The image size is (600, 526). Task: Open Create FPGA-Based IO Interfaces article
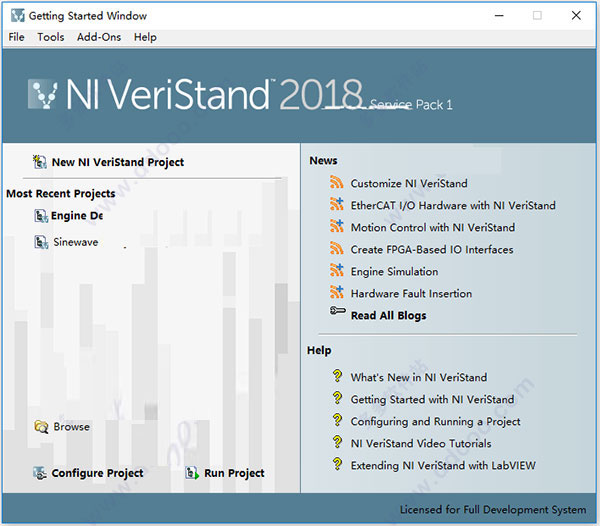pos(432,250)
